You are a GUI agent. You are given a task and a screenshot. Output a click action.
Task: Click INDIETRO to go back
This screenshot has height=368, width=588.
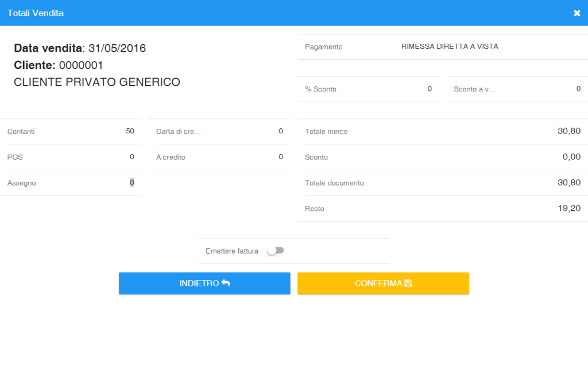pos(204,283)
